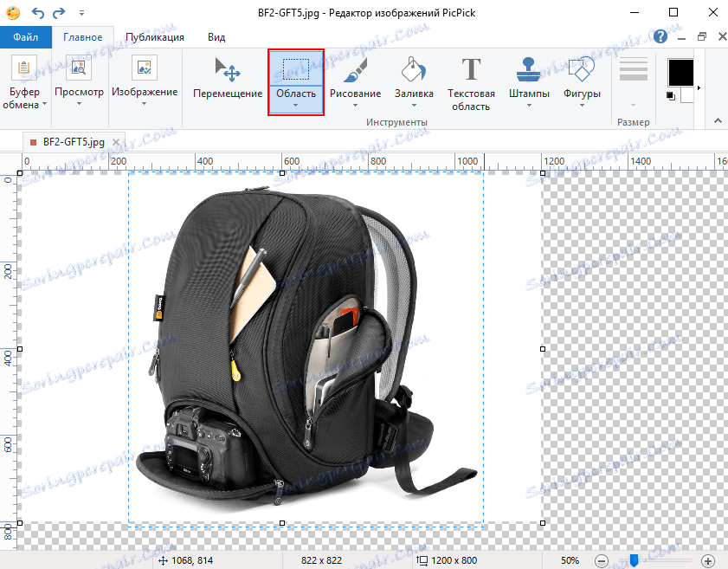Expand the Фигуры dropdown arrow
The height and width of the screenshot is (569, 728).
click(582, 106)
